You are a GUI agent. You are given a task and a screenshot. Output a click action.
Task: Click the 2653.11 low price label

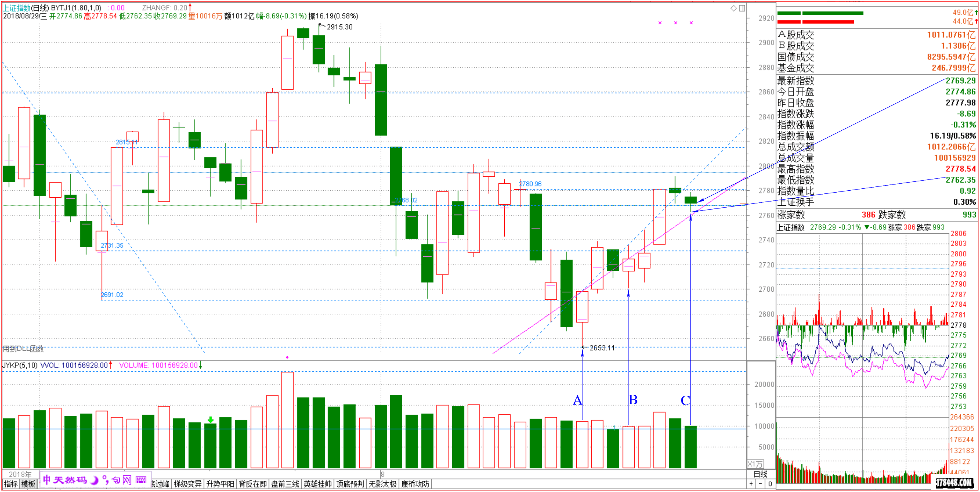tap(602, 348)
